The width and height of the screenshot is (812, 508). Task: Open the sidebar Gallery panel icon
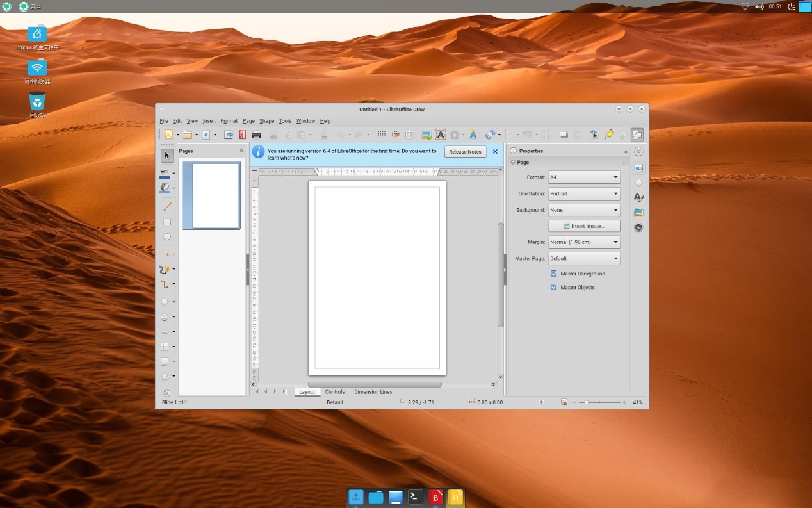coord(638,213)
